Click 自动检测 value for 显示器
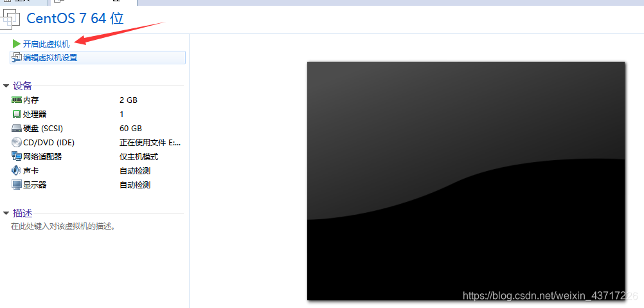Screen dimensions: 644x308 (x=135, y=185)
